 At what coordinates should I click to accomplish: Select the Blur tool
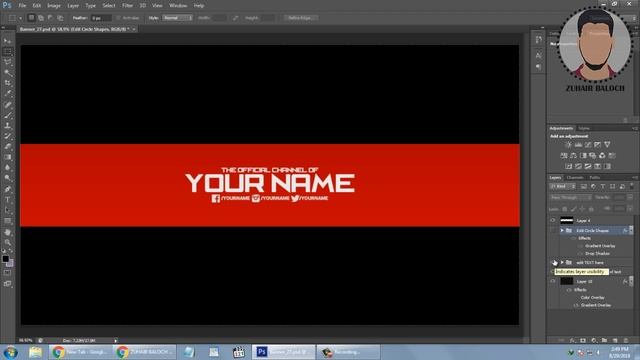tap(7, 168)
